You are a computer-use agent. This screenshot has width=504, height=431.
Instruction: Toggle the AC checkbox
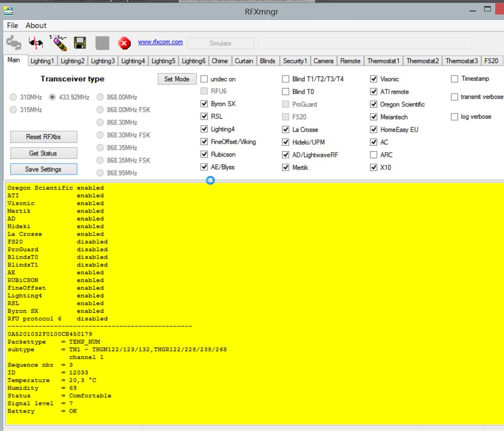(x=374, y=142)
